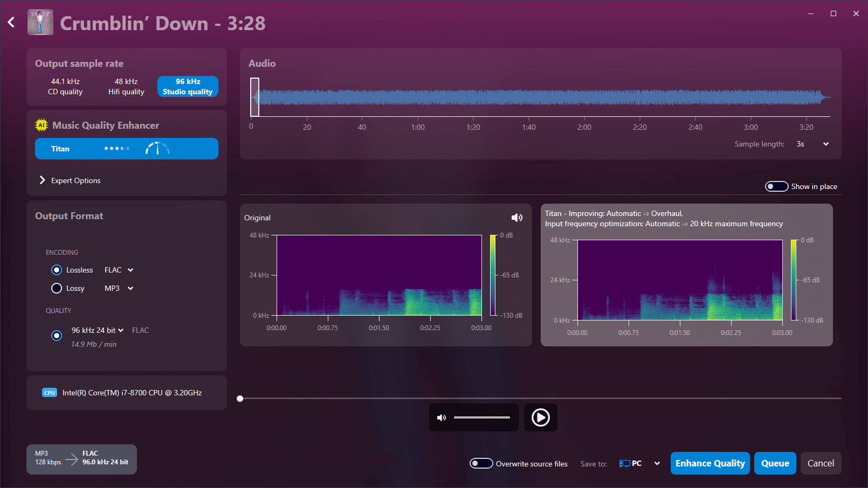Select 48 kHz Hifi quality
This screenshot has width=868, height=488.
pyautogui.click(x=126, y=86)
